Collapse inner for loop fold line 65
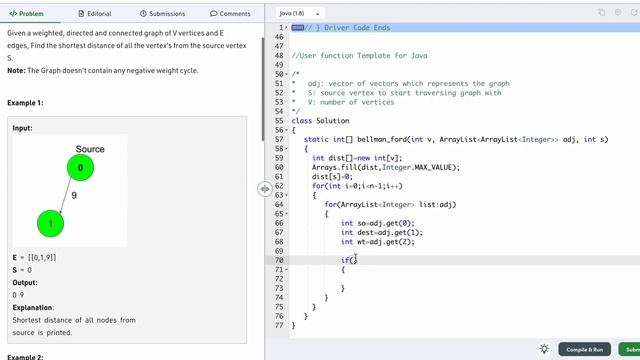 point(286,213)
